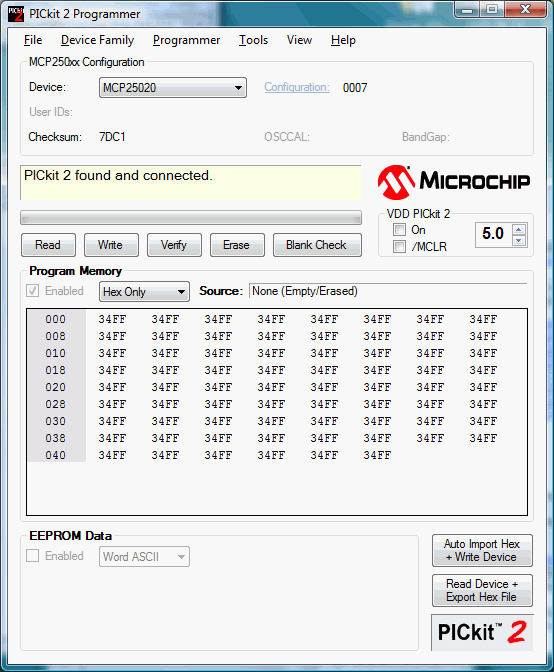Screen dimensions: 554x672
Task: Click the progress bar below status box
Action: coord(191,218)
